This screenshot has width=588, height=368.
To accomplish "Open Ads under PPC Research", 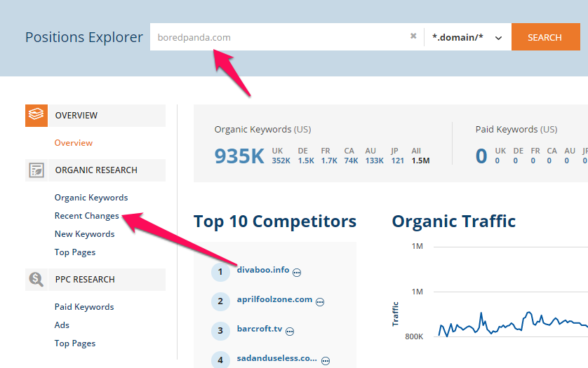I will (x=62, y=325).
